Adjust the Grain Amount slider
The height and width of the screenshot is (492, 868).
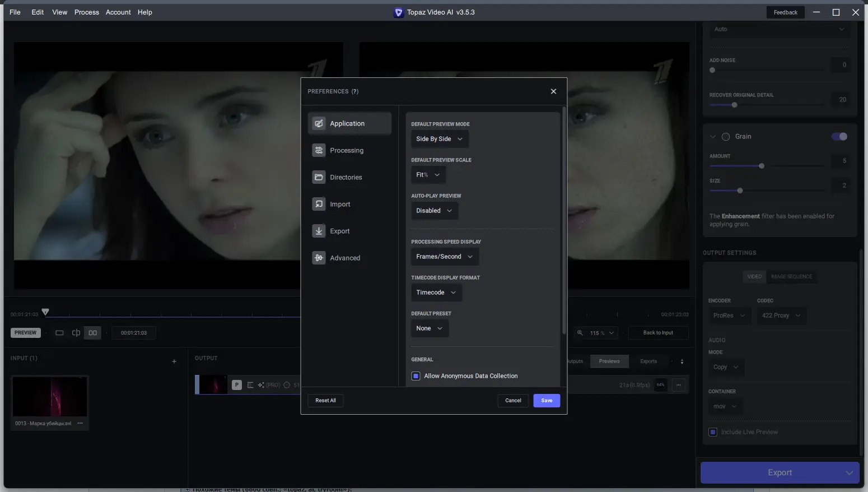coord(761,166)
